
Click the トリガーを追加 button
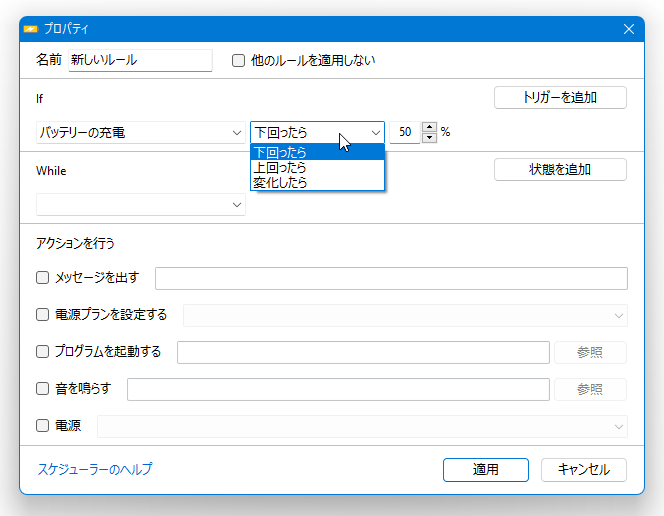tap(560, 97)
